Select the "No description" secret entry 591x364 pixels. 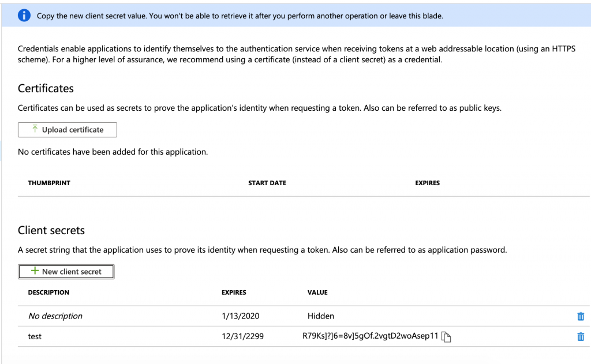(x=55, y=316)
